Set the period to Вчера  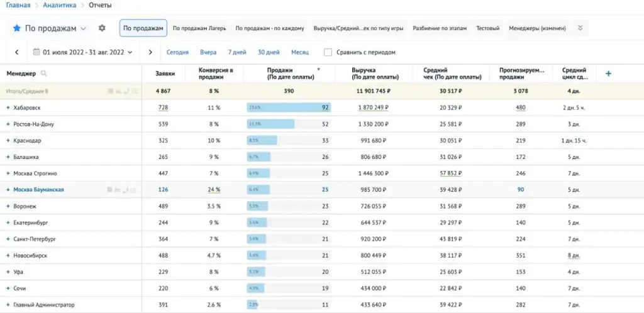208,52
